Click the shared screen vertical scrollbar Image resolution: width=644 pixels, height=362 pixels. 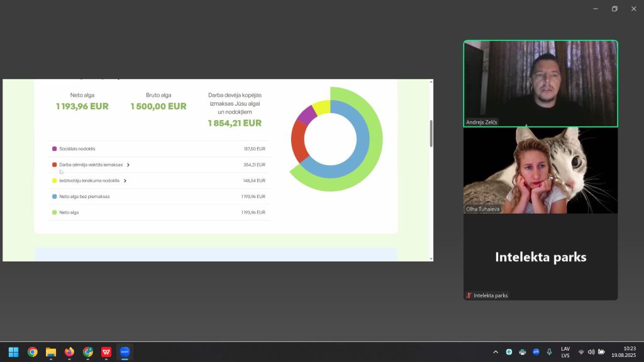[x=431, y=133]
